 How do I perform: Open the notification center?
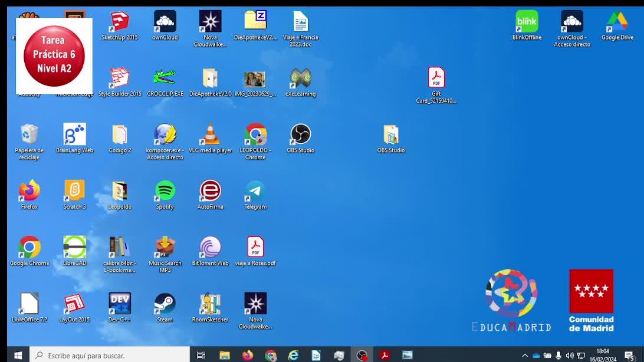click(x=629, y=356)
